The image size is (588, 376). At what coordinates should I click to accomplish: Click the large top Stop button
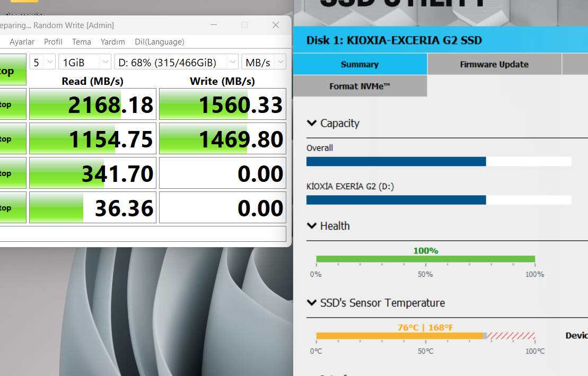pos(13,70)
